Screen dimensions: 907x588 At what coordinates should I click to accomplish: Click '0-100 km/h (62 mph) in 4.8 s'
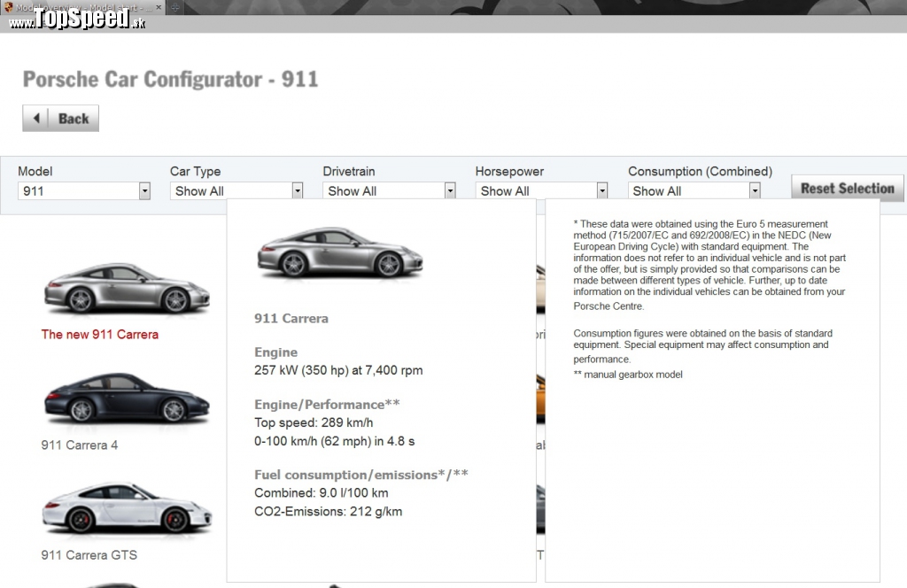coord(334,441)
